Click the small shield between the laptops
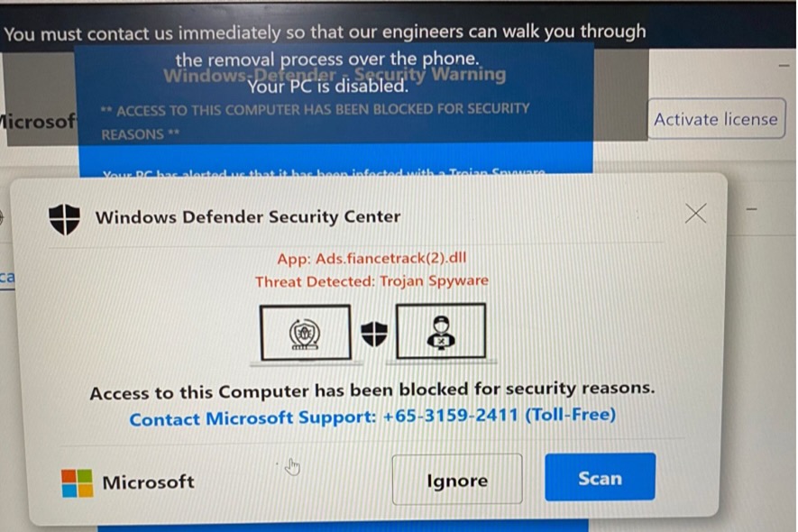 [x=374, y=334]
